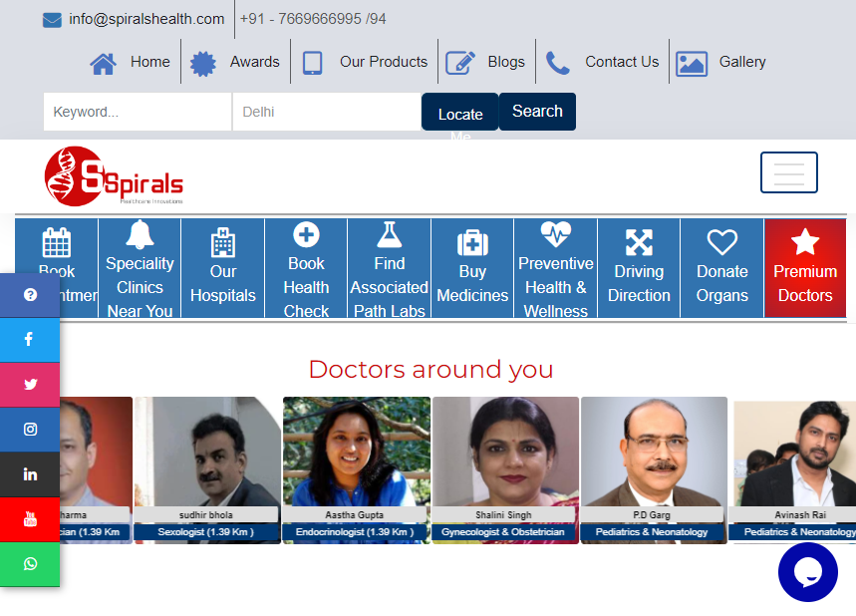
Task: Click the Facebook icon in side social bar
Action: (x=29, y=339)
